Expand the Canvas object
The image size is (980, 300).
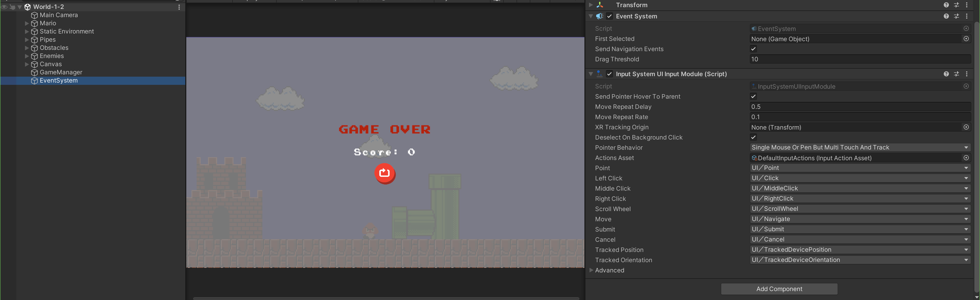(27, 64)
